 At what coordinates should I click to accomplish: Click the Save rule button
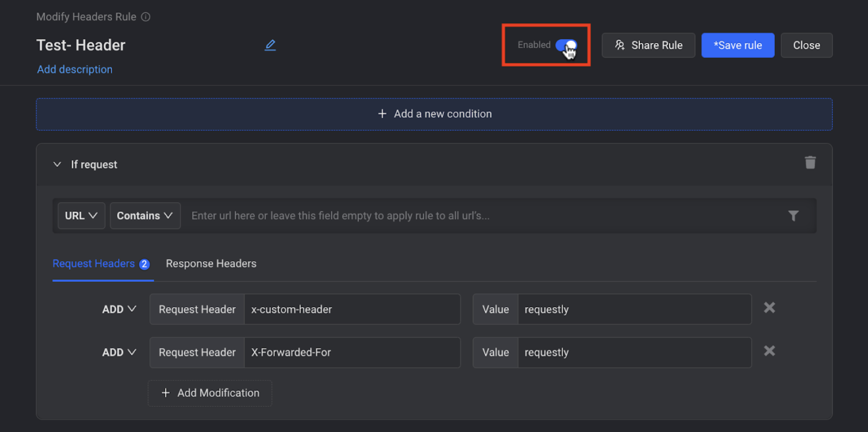pos(737,46)
